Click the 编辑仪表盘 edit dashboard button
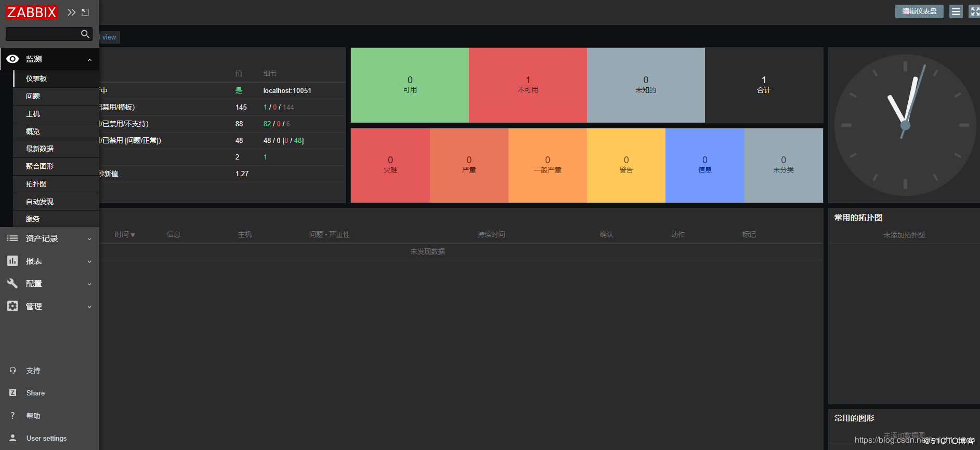The height and width of the screenshot is (450, 980). click(919, 11)
